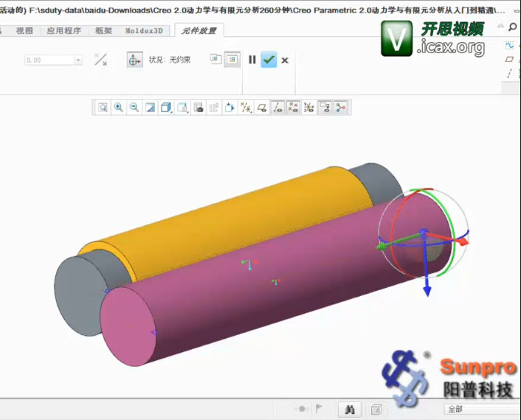Open the saved orientations icon
Screen dimensions: 521x420
pyautogui.click(x=182, y=107)
